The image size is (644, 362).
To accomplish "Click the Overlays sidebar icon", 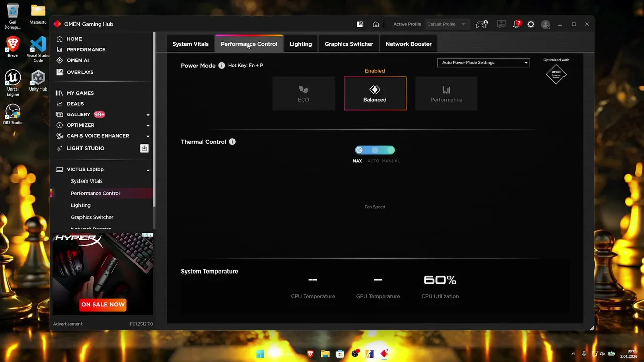I will click(x=60, y=72).
